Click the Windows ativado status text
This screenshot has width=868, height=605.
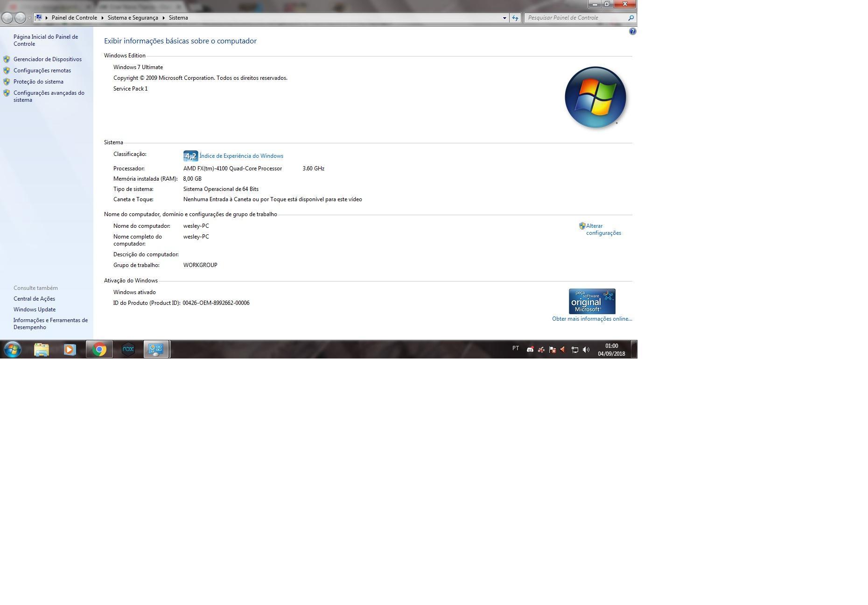point(134,292)
